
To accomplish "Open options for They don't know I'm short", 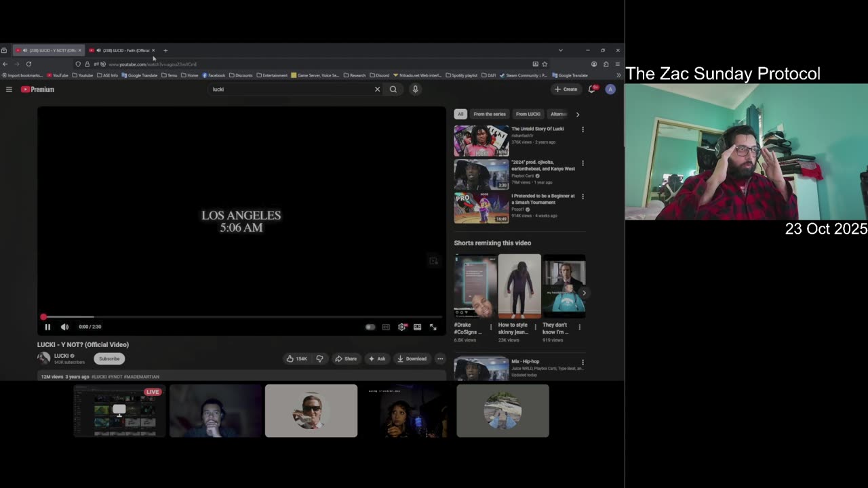I will (x=579, y=327).
